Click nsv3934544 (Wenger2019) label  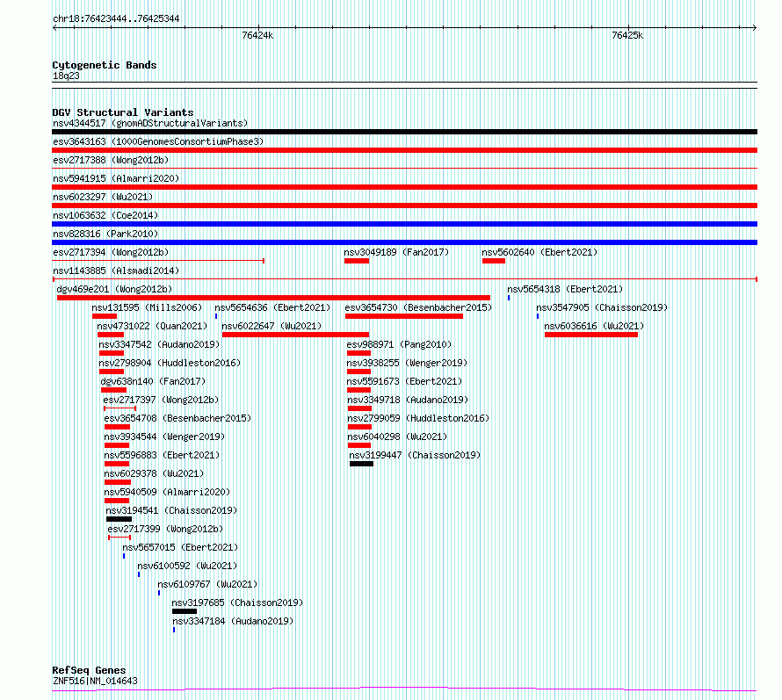click(164, 437)
